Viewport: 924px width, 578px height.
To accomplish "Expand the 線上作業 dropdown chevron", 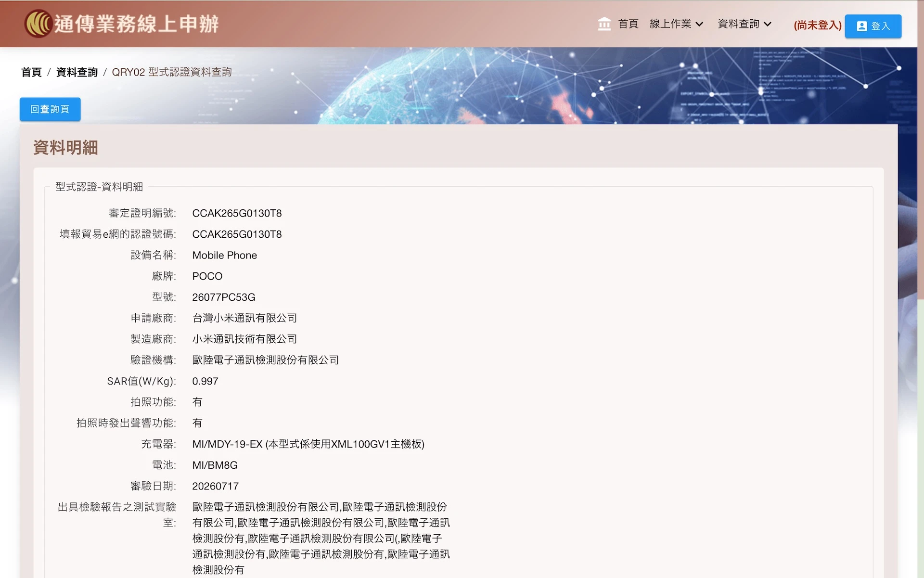I will pos(699,24).
